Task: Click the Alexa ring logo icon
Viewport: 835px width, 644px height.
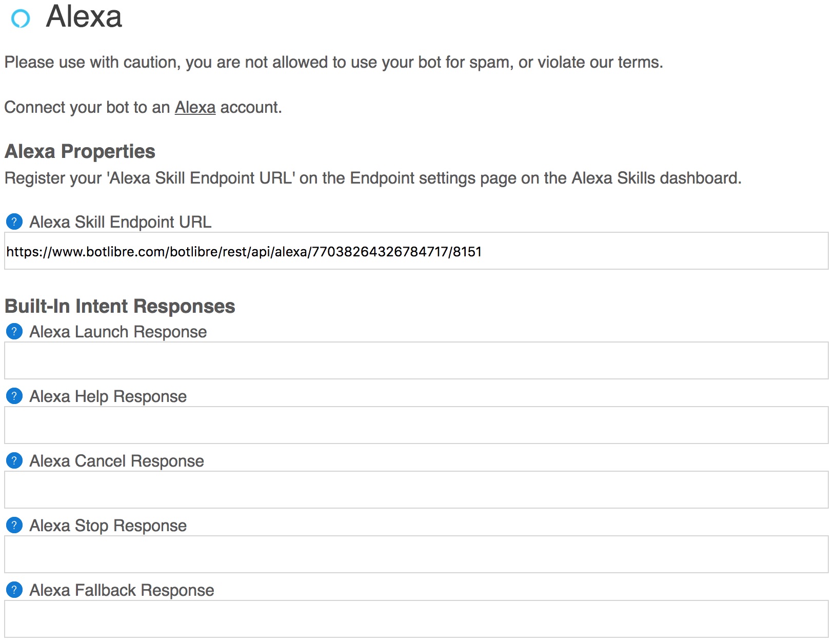Action: pyautogui.click(x=21, y=18)
